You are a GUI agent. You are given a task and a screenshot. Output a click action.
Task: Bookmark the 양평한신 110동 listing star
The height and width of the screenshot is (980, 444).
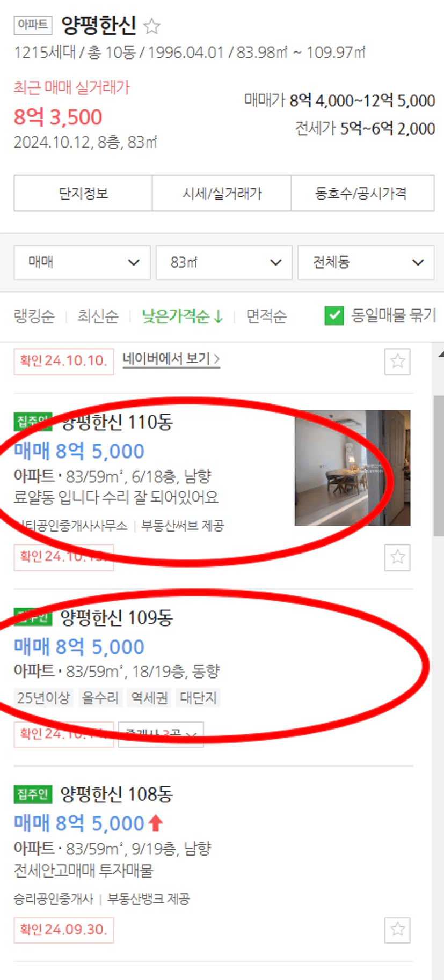(397, 557)
